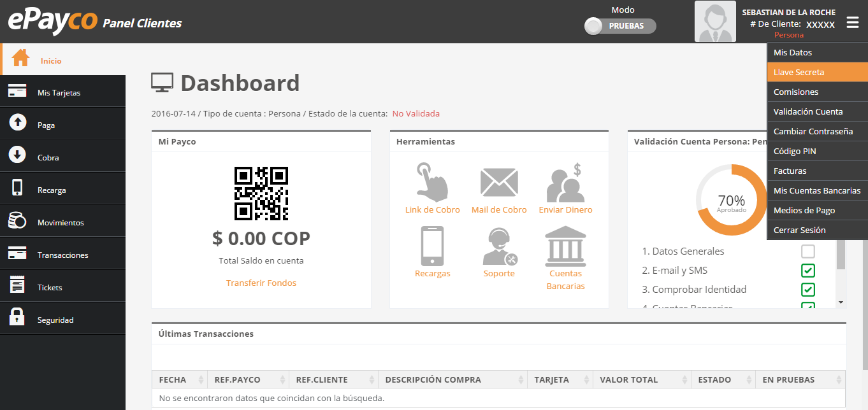Screen dimensions: 868x410
Task: Toggle the Comprobar Identidad checkbox
Action: 808,290
